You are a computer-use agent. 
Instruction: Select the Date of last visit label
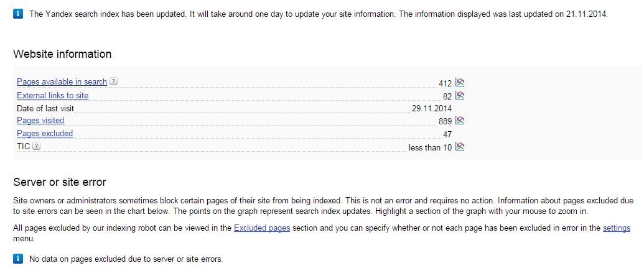pyautogui.click(x=45, y=108)
